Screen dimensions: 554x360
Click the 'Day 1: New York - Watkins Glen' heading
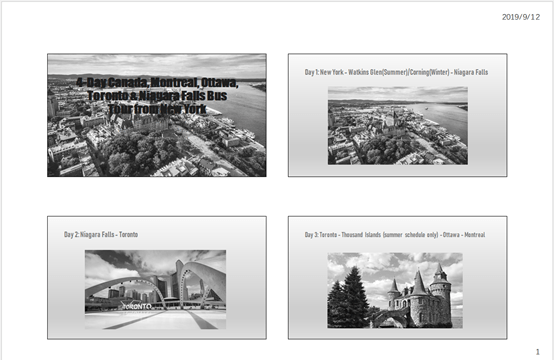(x=396, y=72)
